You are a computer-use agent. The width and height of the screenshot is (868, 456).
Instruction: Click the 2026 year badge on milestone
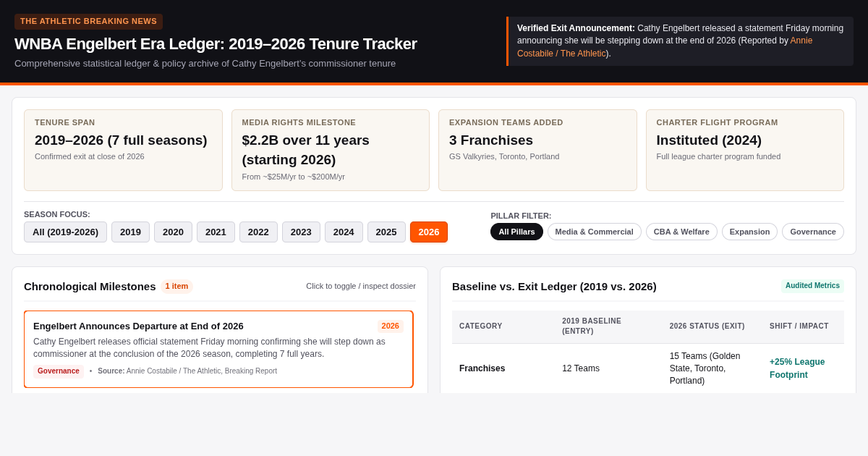(x=391, y=326)
